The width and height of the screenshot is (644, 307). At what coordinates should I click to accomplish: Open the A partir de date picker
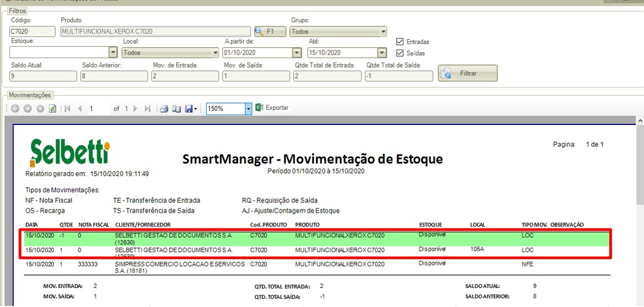click(296, 53)
